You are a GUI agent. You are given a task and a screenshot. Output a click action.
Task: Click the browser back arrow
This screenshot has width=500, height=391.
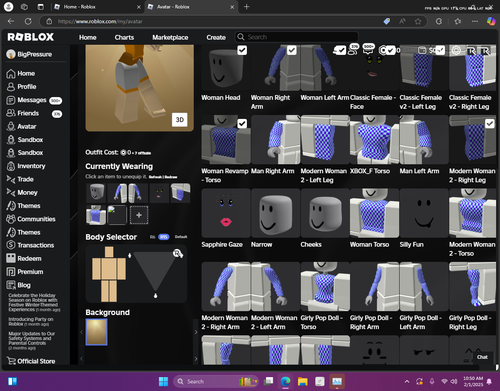[11, 21]
